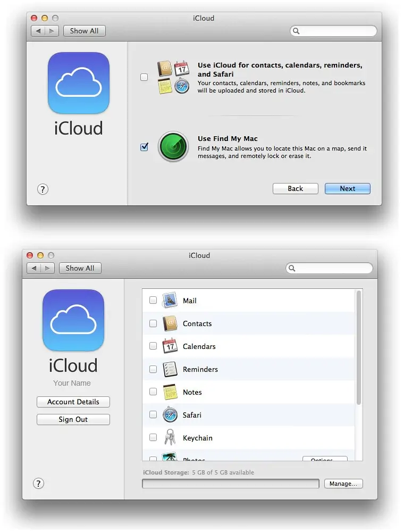The image size is (404, 532).
Task: Click the Reminders label in the list
Action: click(x=200, y=370)
